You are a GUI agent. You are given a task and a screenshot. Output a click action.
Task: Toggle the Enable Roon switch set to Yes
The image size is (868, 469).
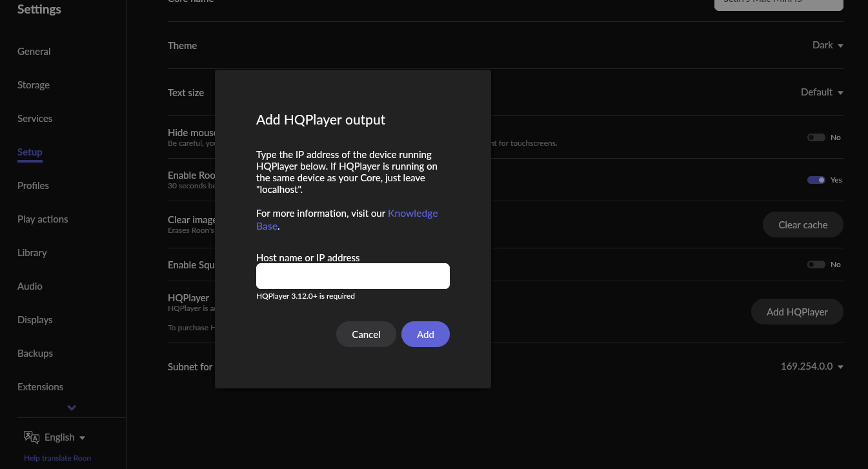pos(816,180)
